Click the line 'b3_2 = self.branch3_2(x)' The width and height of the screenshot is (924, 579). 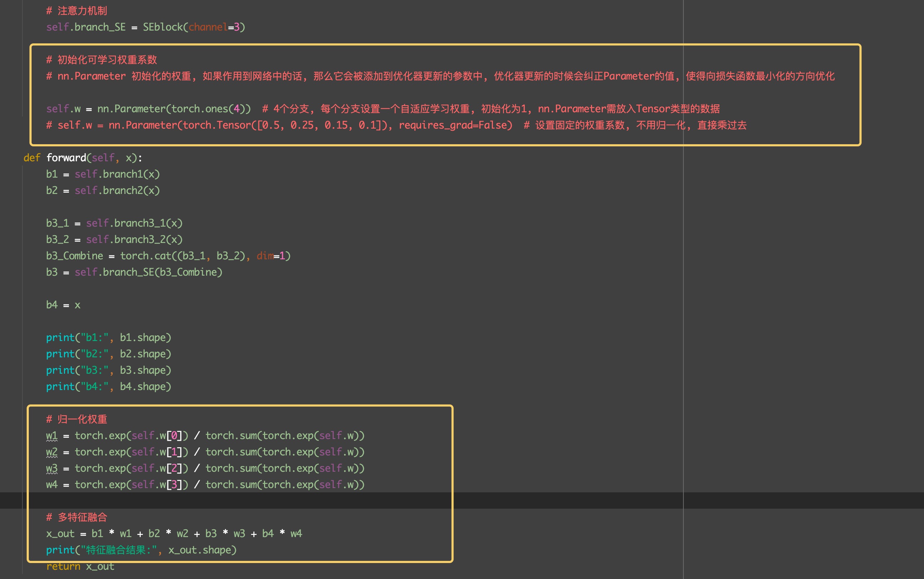click(x=114, y=240)
